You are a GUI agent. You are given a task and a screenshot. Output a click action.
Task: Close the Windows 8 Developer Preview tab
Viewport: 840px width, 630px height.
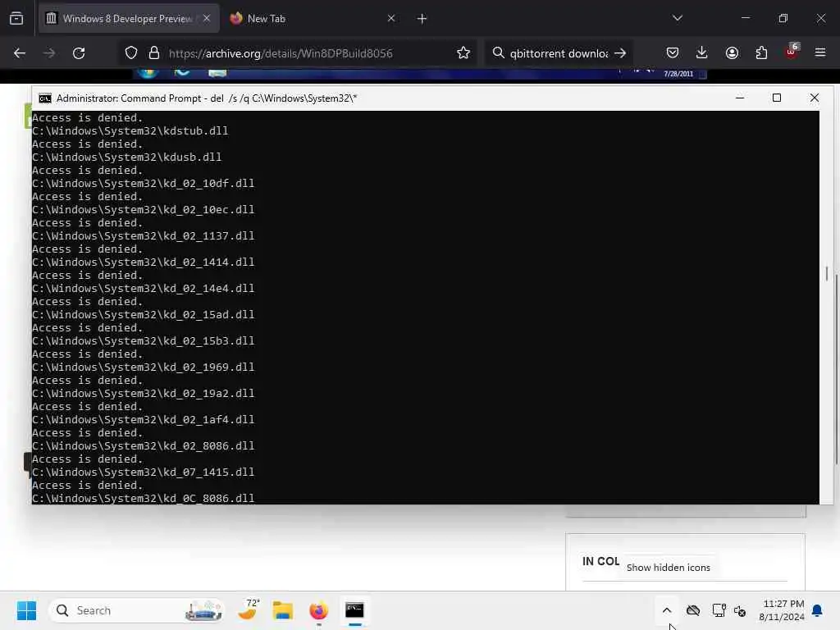[x=207, y=18]
